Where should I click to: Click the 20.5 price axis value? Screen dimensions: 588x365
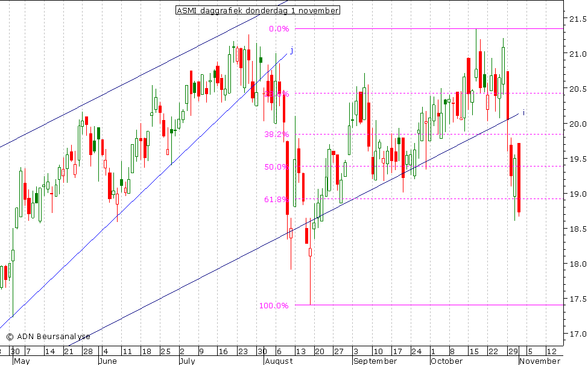[x=578, y=89]
